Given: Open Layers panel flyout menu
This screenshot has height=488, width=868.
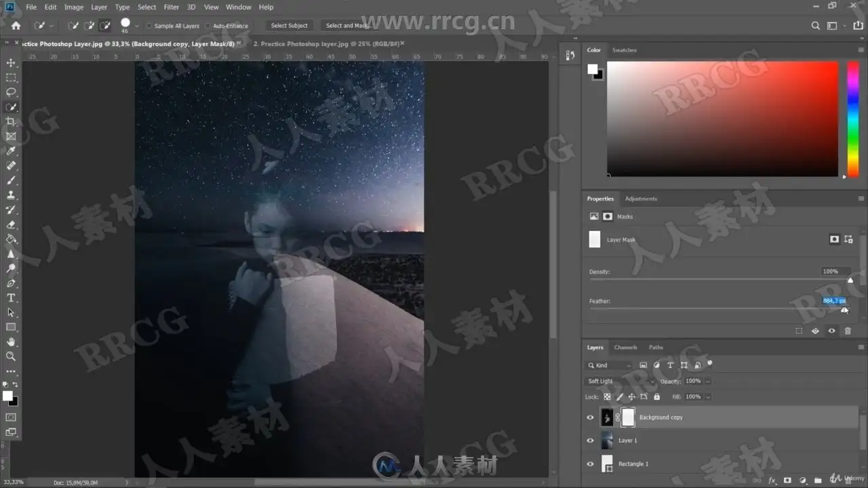Looking at the screenshot, I should coord(861,347).
